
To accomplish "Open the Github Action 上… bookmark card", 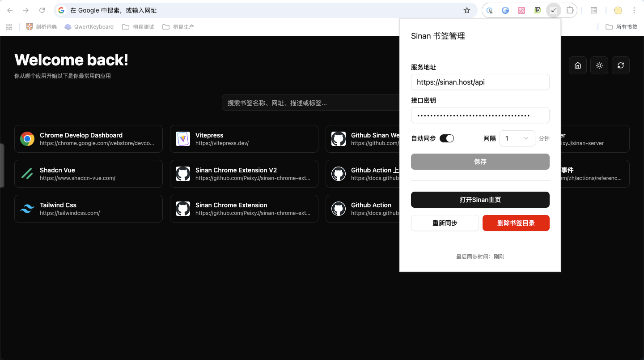I will tap(363, 174).
